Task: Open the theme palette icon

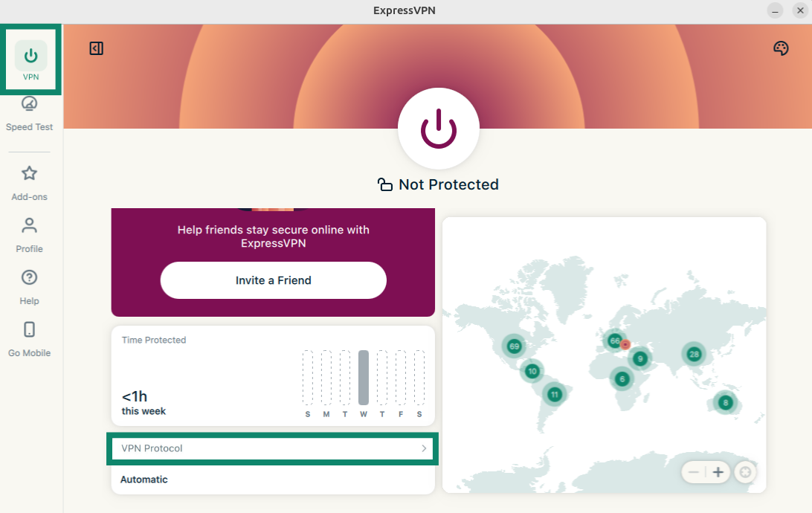Action: tap(781, 48)
